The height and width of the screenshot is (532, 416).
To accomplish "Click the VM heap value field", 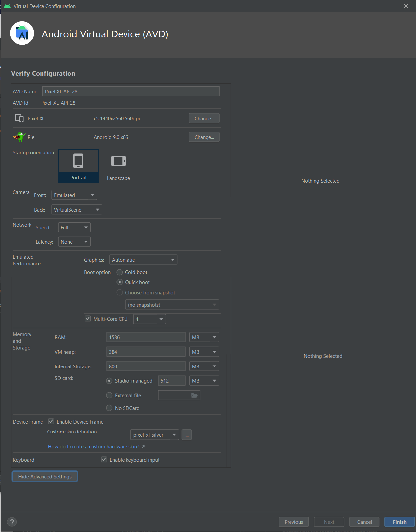I will 146,352.
